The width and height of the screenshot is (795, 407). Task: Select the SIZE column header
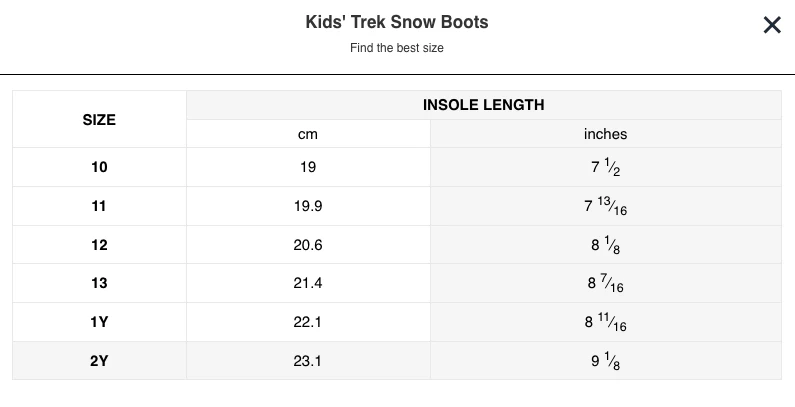[99, 119]
